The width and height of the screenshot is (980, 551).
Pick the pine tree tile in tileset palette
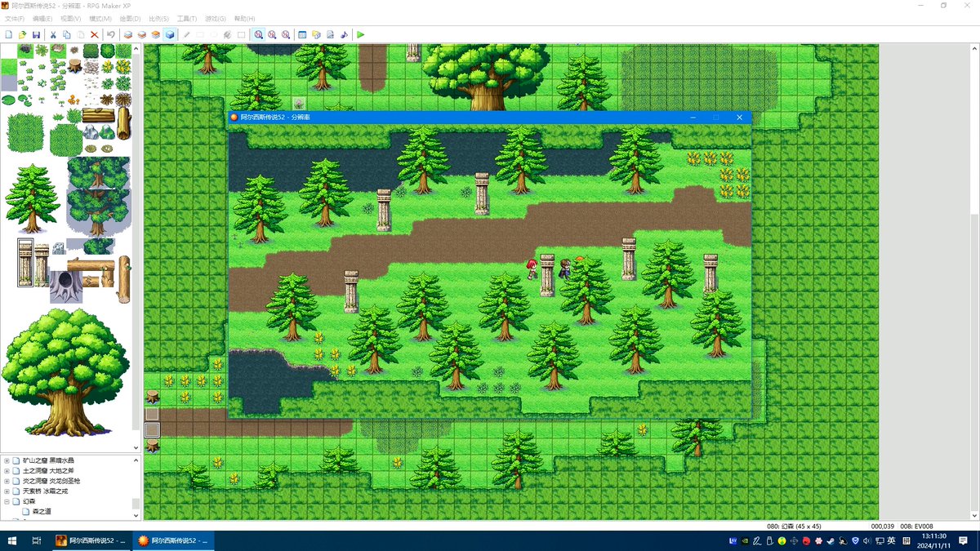click(33, 199)
